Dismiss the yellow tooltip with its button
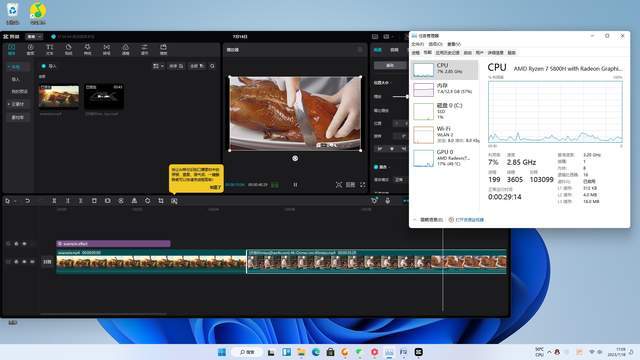 coord(216,187)
